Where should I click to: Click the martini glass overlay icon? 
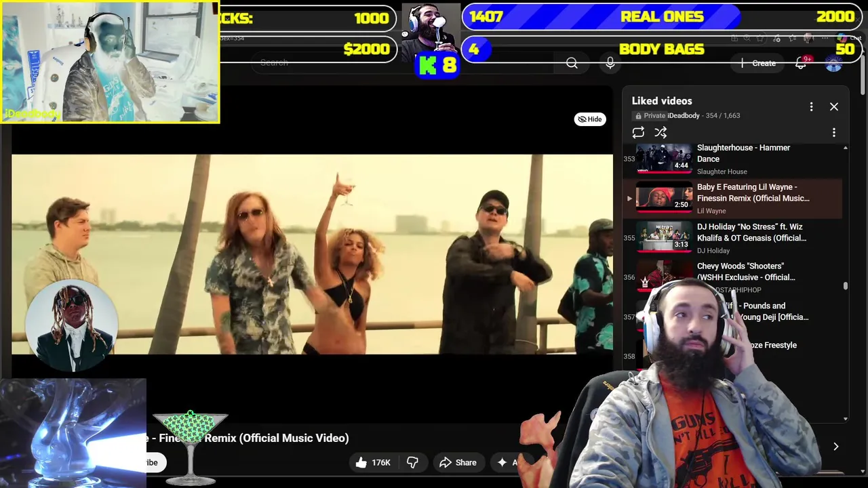191,447
